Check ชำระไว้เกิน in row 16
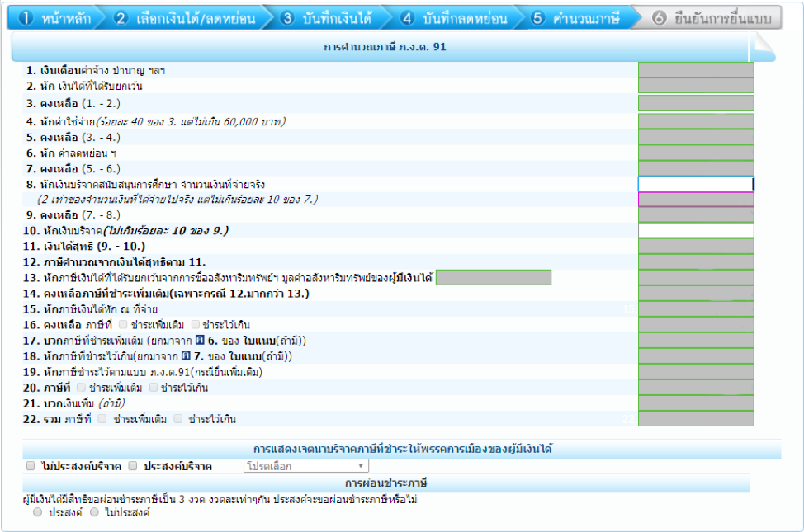This screenshot has height=532, width=804. tap(196, 325)
